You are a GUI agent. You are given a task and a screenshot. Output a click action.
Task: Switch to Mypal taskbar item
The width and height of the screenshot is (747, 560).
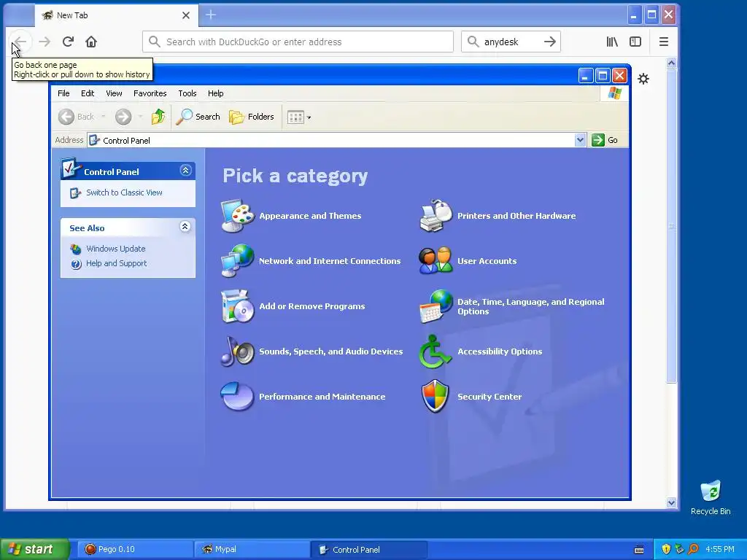[252, 549]
